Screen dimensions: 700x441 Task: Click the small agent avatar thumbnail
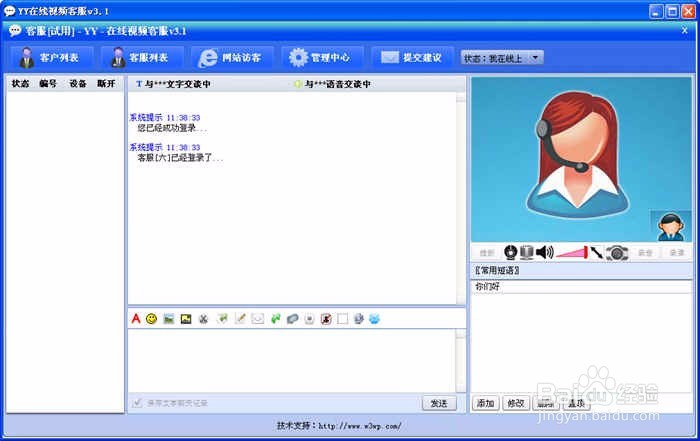click(x=671, y=227)
